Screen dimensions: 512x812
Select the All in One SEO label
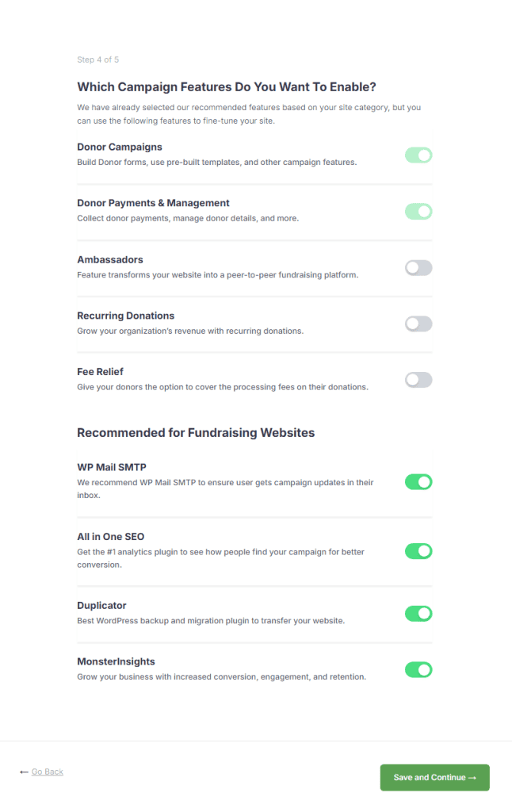[x=111, y=536]
